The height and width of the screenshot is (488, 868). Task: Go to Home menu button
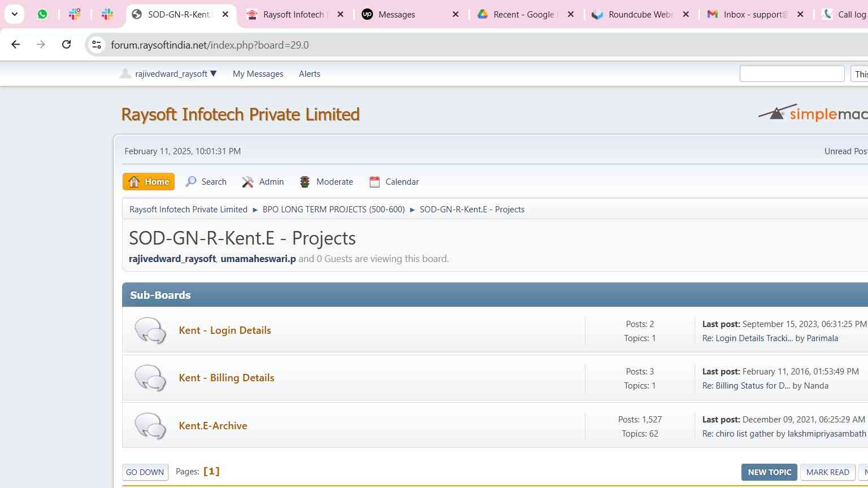(149, 181)
